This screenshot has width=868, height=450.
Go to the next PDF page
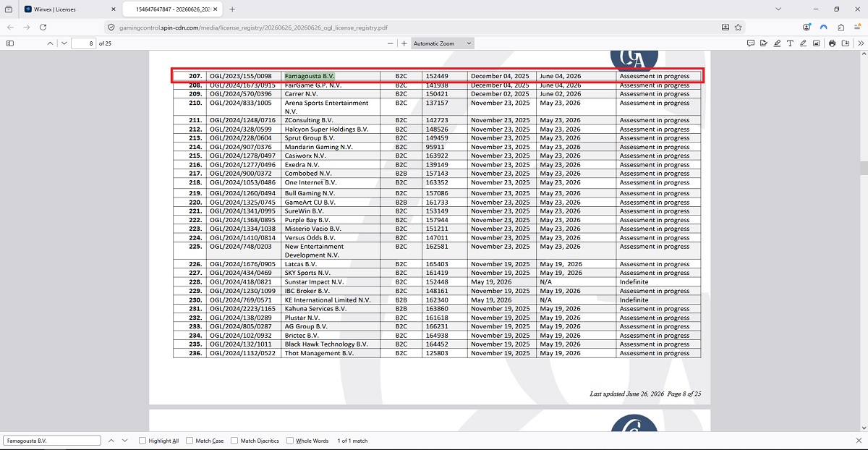64,43
